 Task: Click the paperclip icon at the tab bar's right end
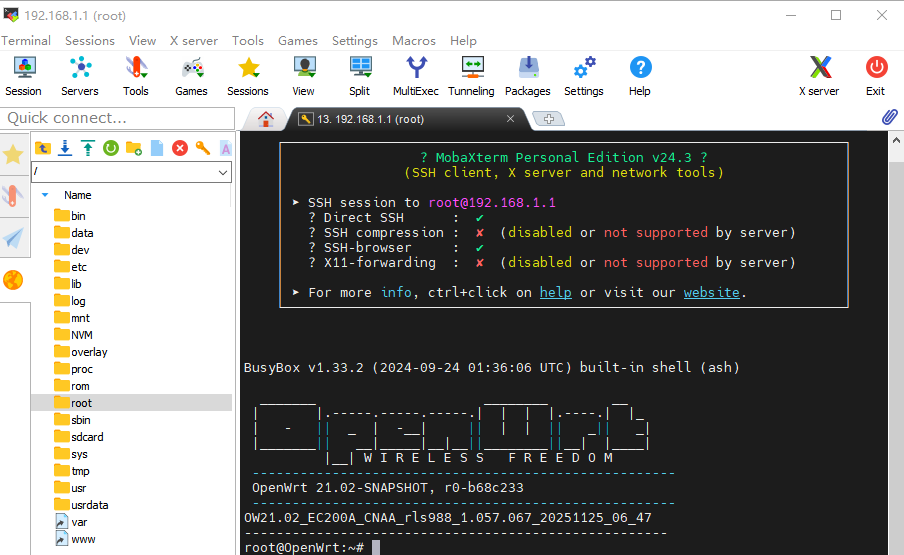[890, 117]
